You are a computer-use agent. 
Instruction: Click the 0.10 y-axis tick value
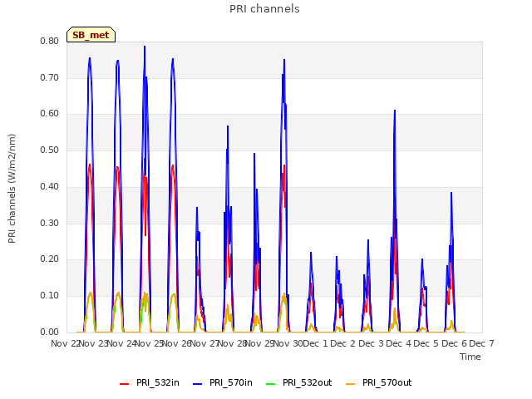[50, 296]
